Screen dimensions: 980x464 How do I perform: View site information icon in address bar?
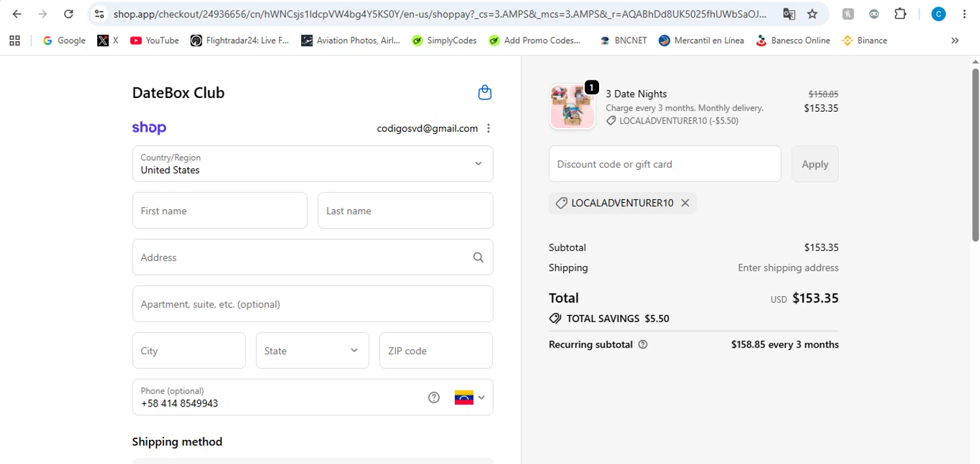point(99,14)
